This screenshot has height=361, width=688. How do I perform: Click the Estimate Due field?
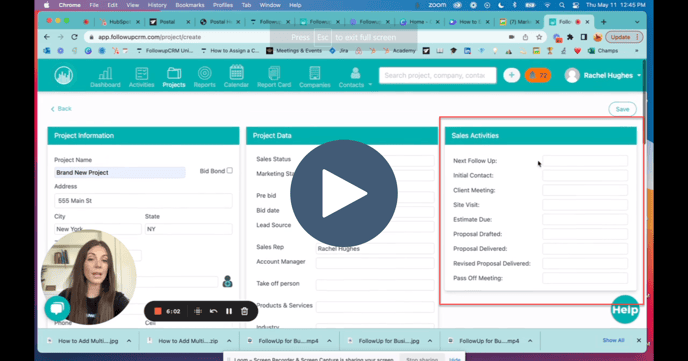pos(585,219)
